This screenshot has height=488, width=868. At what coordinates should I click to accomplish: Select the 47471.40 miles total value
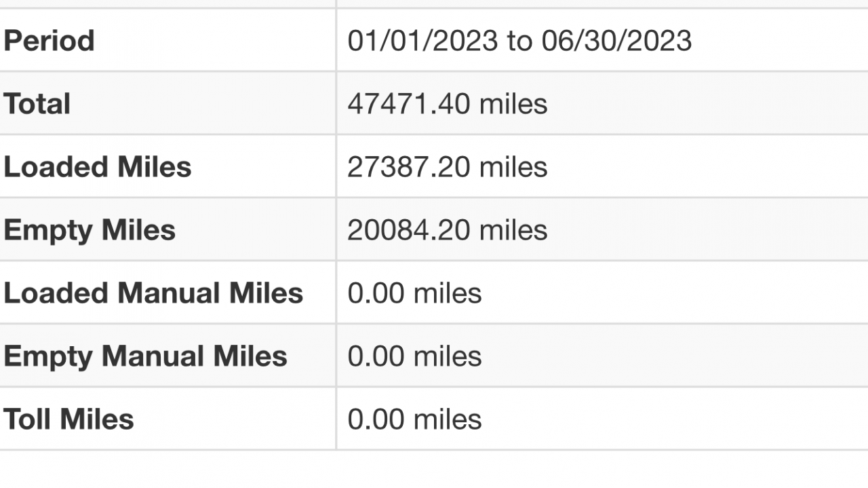click(447, 104)
